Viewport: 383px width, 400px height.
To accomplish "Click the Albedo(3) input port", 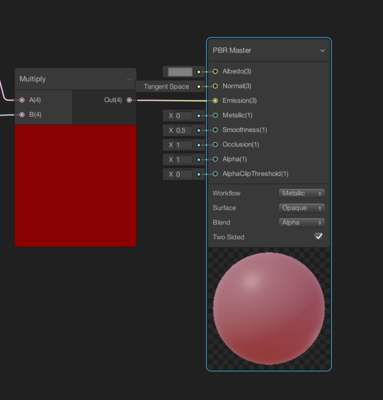I will 215,71.
